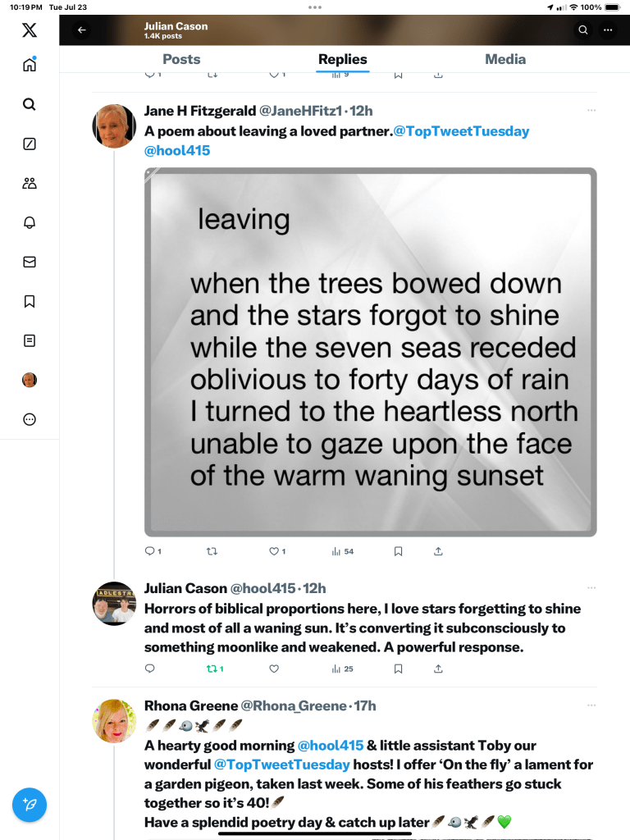This screenshot has width=630, height=840.
Task: Switch to the Media tab
Action: [x=505, y=59]
